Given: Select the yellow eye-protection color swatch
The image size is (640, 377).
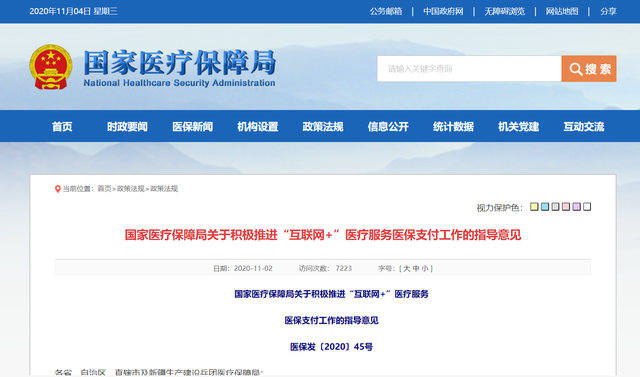Looking at the screenshot, I should [x=534, y=207].
